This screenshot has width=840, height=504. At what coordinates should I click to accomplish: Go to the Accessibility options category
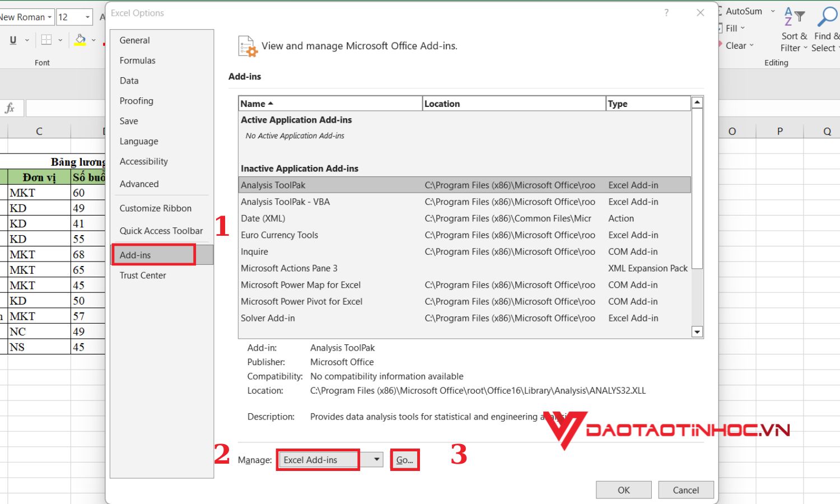162,161
